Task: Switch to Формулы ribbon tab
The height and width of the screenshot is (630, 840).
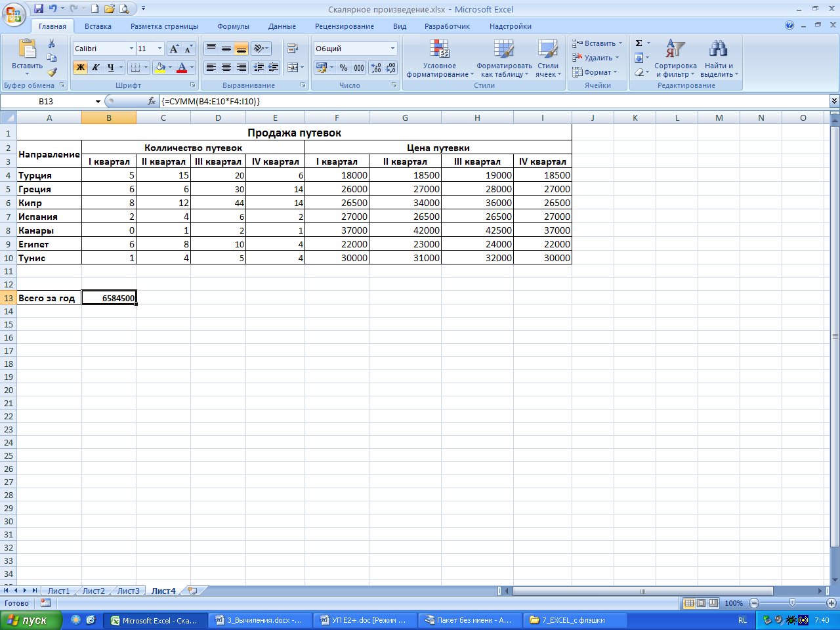Action: [233, 26]
